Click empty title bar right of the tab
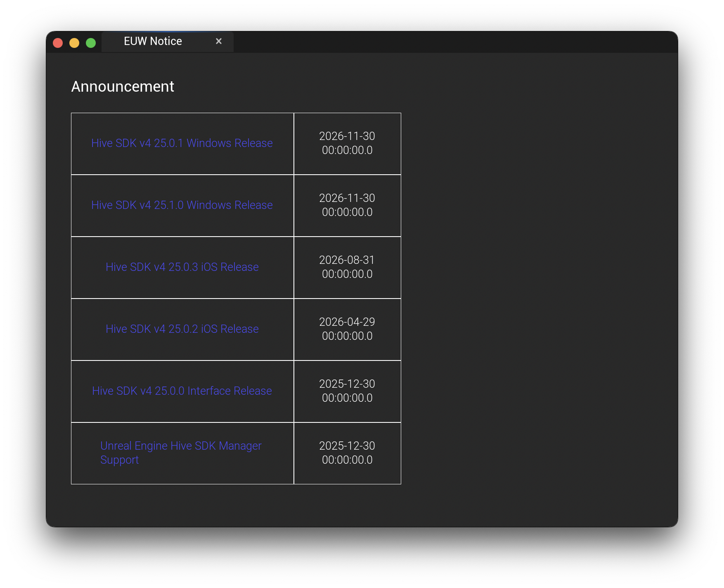The width and height of the screenshot is (724, 588). (x=454, y=42)
